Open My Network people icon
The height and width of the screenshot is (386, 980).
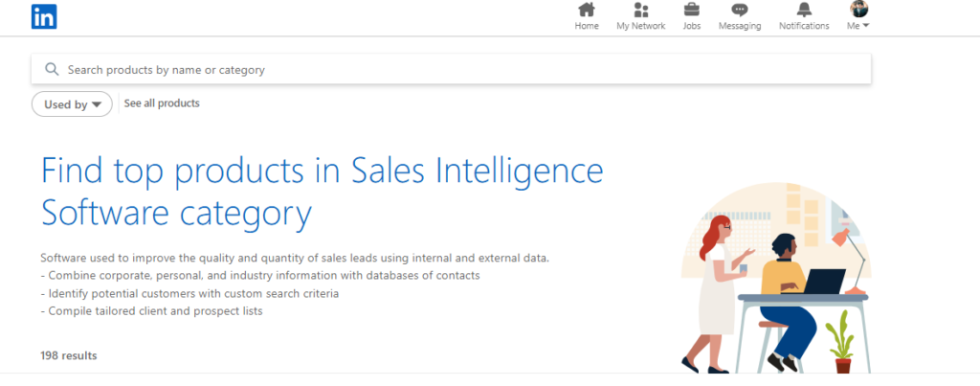point(640,10)
